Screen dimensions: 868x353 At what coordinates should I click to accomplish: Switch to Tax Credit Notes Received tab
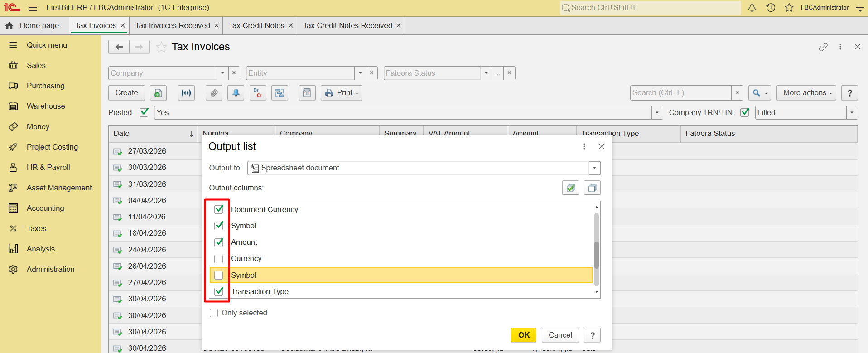point(347,26)
